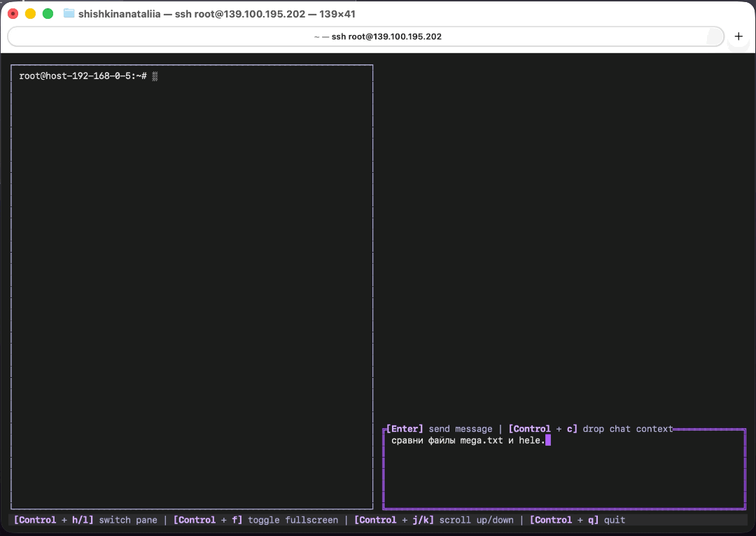Minimize the window using yellow button
Viewport: 756px width, 536px height.
click(x=30, y=13)
